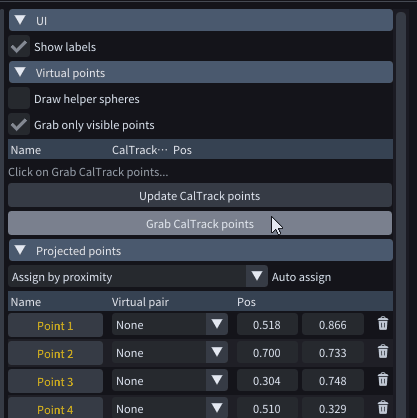Screen dimensions: 417x418
Task: Open Virtual pair dropdown for Point 1
Action: (170, 324)
